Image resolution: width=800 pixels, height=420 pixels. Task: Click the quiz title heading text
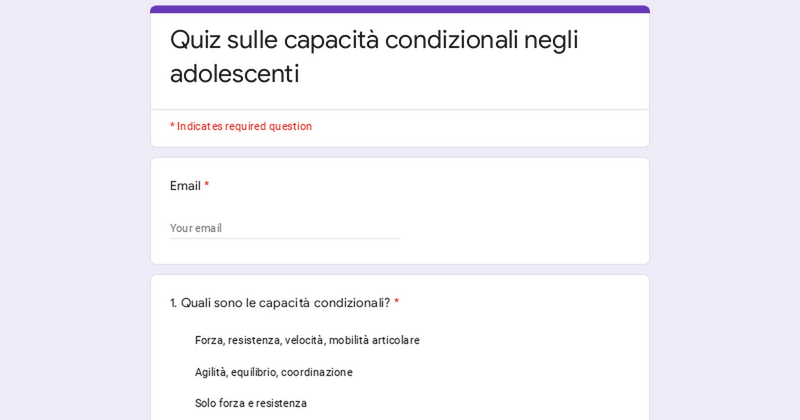(374, 56)
